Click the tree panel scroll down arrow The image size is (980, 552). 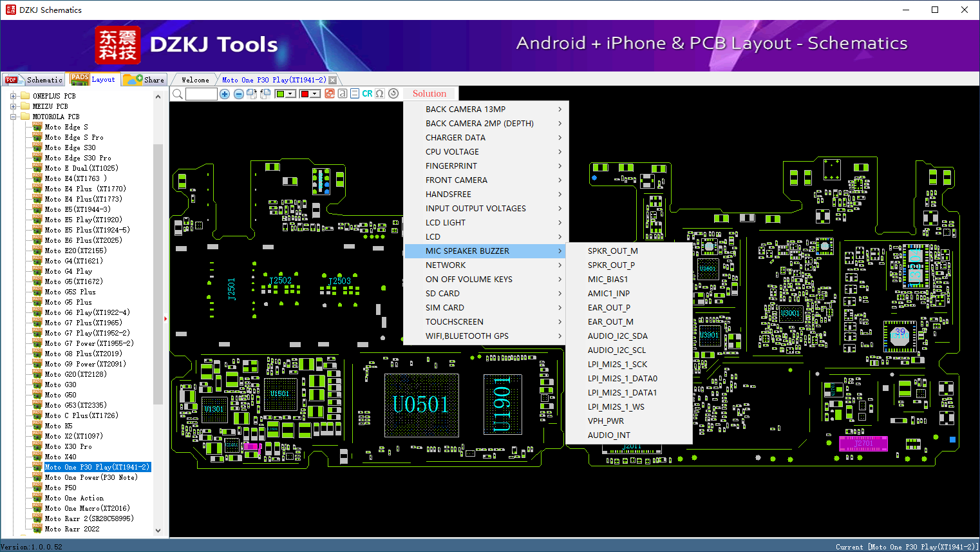pyautogui.click(x=158, y=531)
